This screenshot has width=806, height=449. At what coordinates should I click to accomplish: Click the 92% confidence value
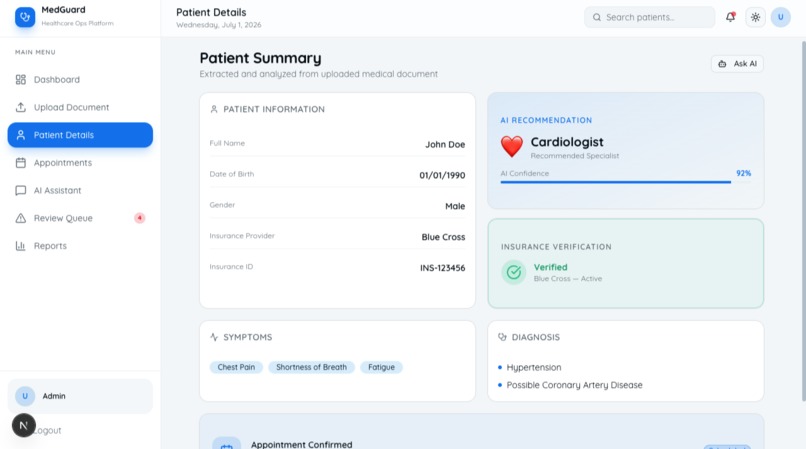pyautogui.click(x=743, y=173)
